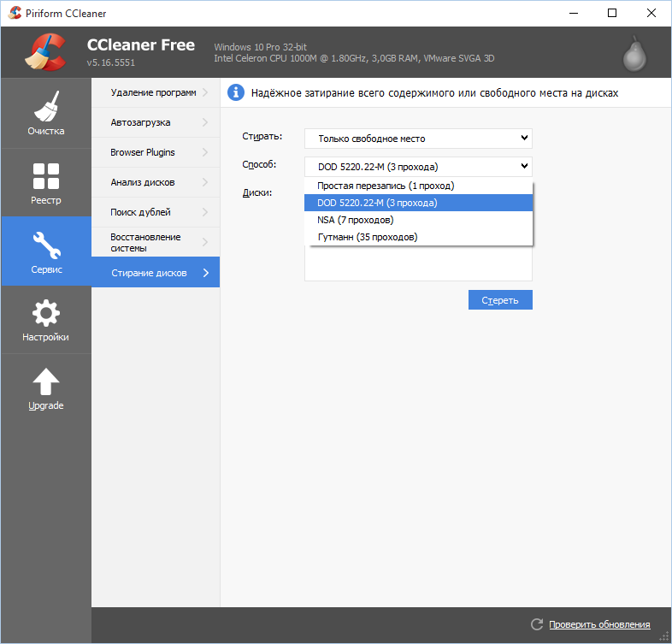Click inside the Диски drives list box
This screenshot has height=644, width=672.
coord(418,263)
